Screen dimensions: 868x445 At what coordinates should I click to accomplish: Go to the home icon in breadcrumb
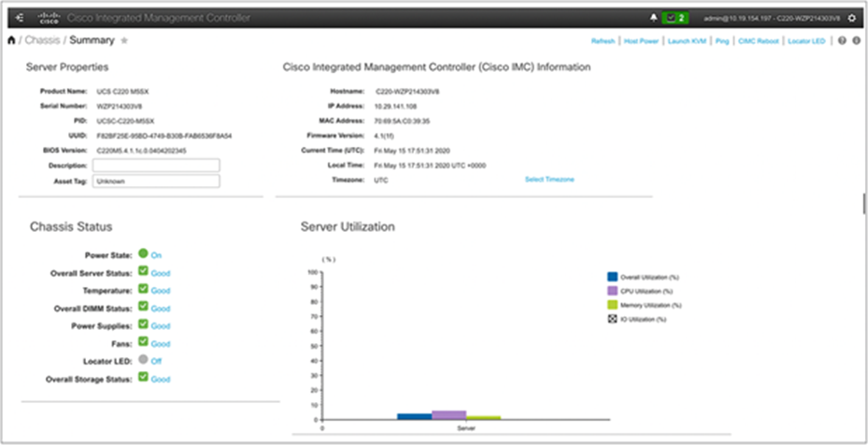coord(11,40)
